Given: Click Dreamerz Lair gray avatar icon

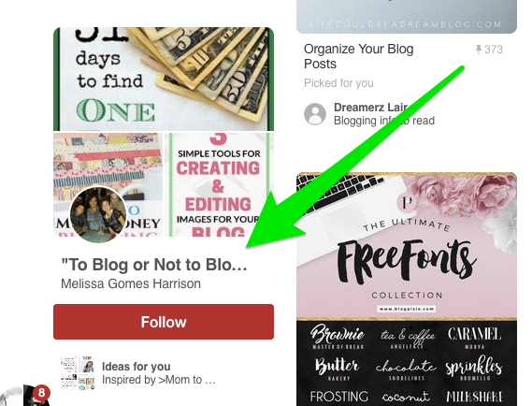Looking at the screenshot, I should 315,114.
